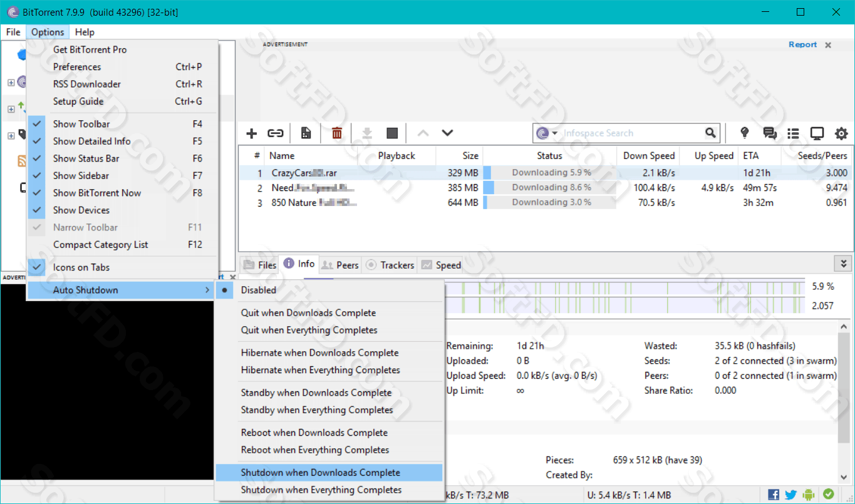
Task: Open the File menu
Action: pyautogui.click(x=13, y=32)
